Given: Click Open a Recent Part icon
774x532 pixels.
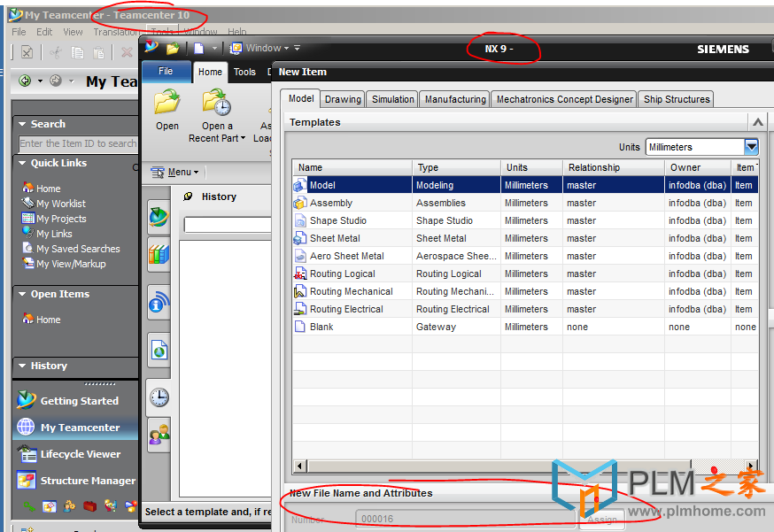Looking at the screenshot, I should (217, 102).
